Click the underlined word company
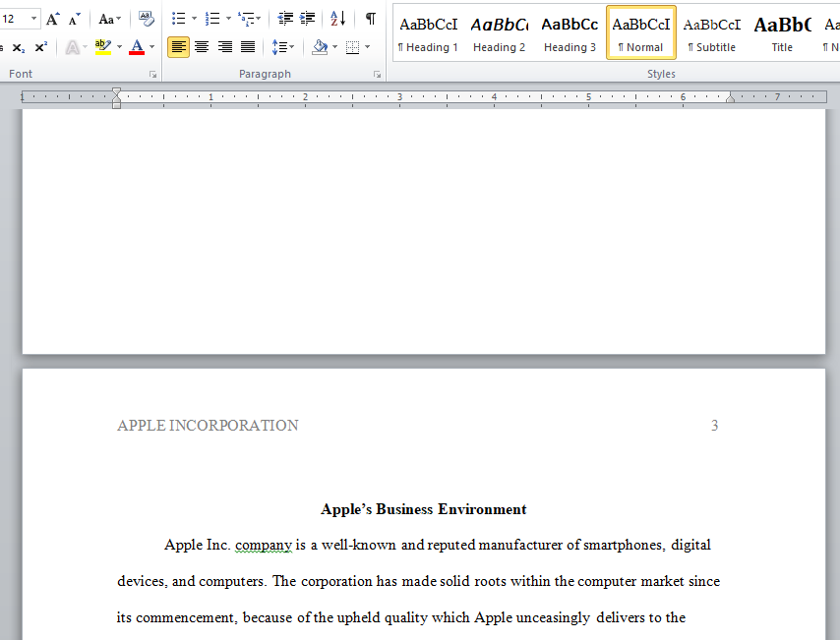 [x=264, y=546]
